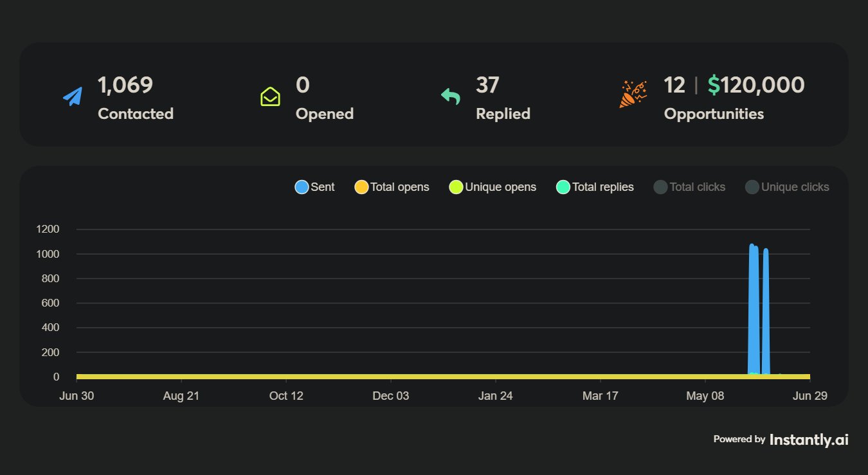Viewport: 868px width, 475px height.
Task: Click the blue paper plane Contacted icon
Action: pyautogui.click(x=73, y=96)
